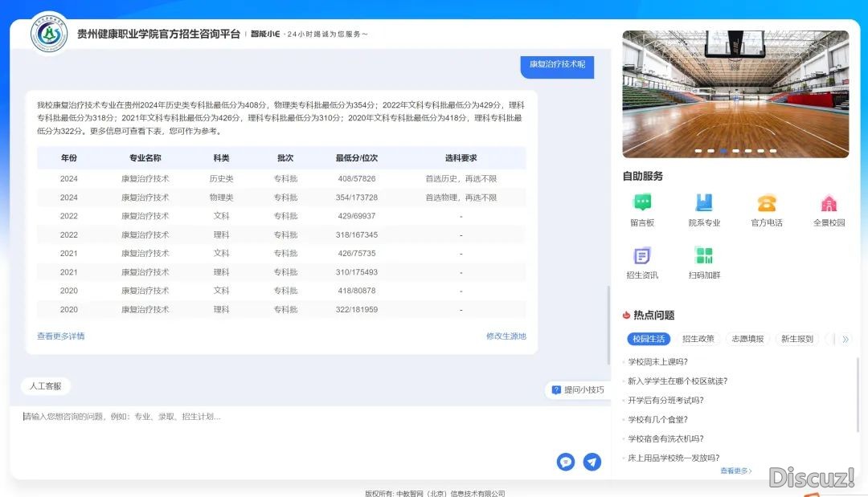
Task: Click the 官方电话 phone icon
Action: (x=766, y=204)
